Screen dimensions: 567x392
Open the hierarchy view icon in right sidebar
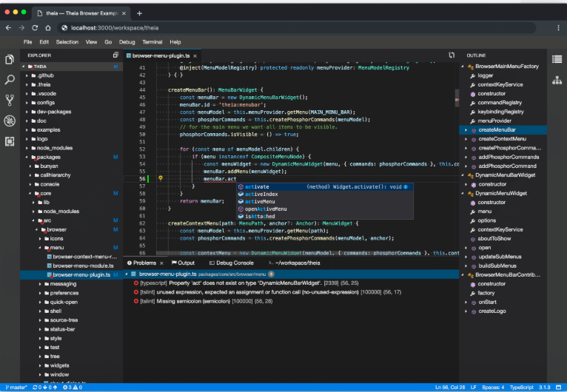(x=557, y=80)
